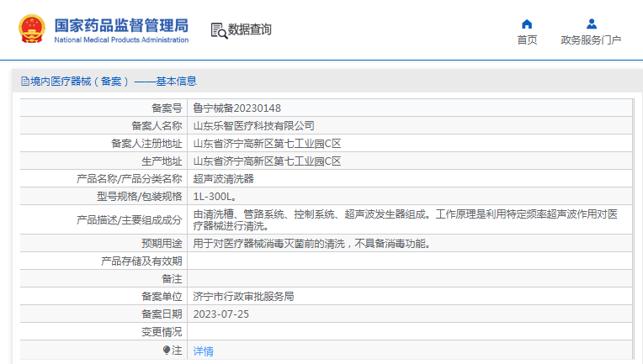This screenshot has height=364, width=643.
Task: Click the lightbulb icon beside 注
Action: tap(167, 350)
